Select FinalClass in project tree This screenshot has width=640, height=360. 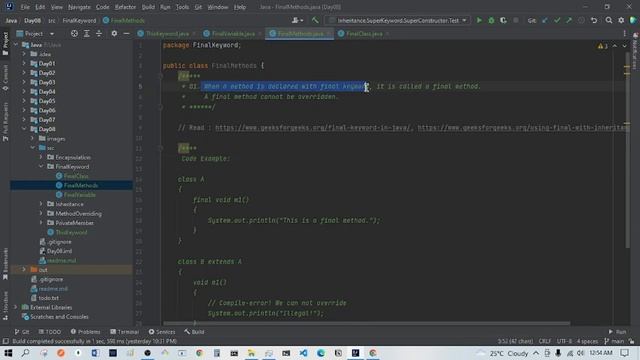(76, 176)
